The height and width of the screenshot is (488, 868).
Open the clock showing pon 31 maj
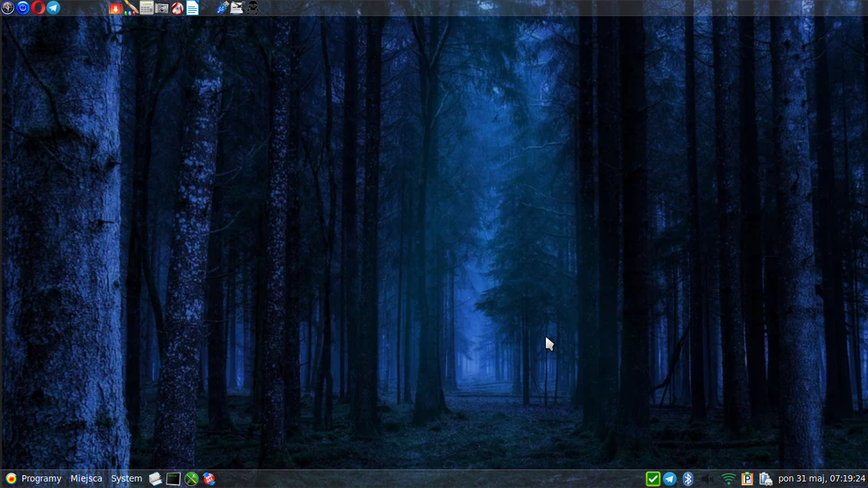[822, 479]
